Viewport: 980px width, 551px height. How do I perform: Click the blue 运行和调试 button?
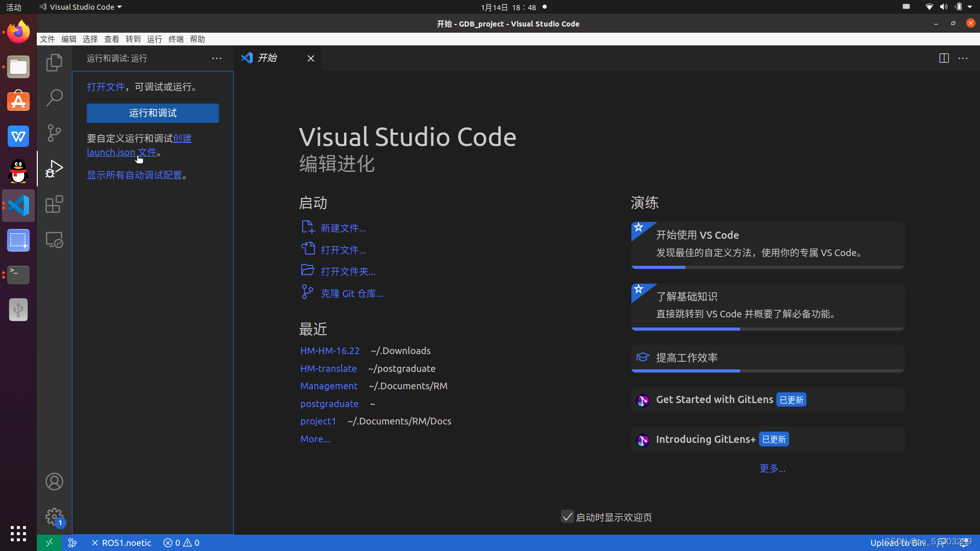click(153, 113)
